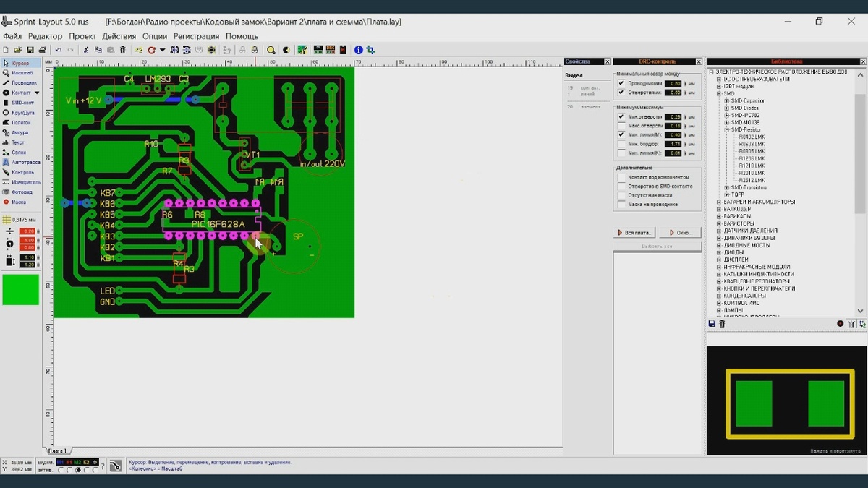Screen dimensions: 868x488
Task: Enable the Макс.отверсти DRC check
Action: point(621,125)
